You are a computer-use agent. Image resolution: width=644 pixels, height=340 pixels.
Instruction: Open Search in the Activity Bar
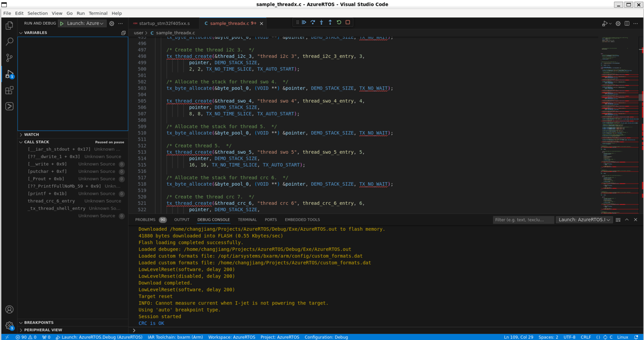(x=9, y=42)
